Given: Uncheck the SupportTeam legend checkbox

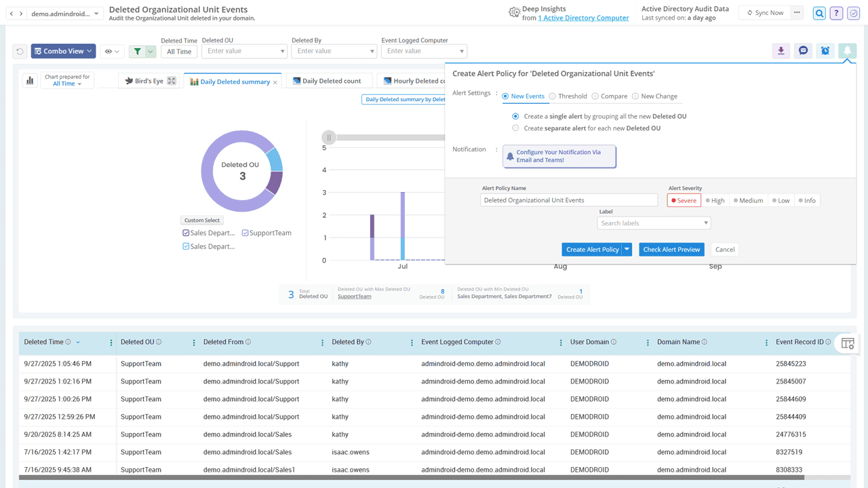Looking at the screenshot, I should [x=245, y=233].
